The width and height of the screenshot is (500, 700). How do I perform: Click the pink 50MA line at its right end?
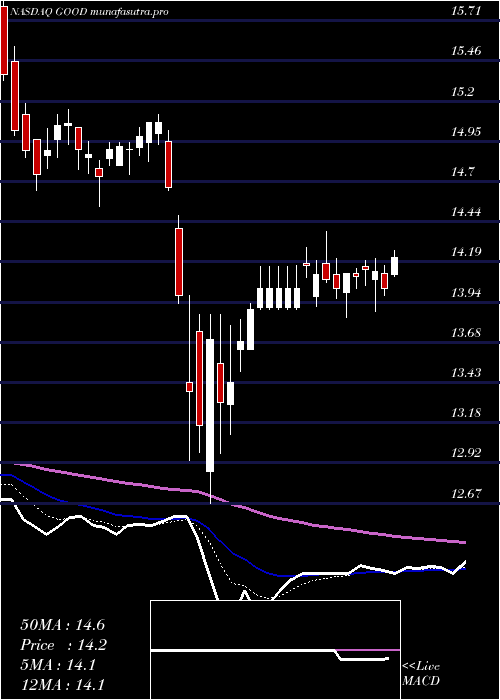pos(462,542)
